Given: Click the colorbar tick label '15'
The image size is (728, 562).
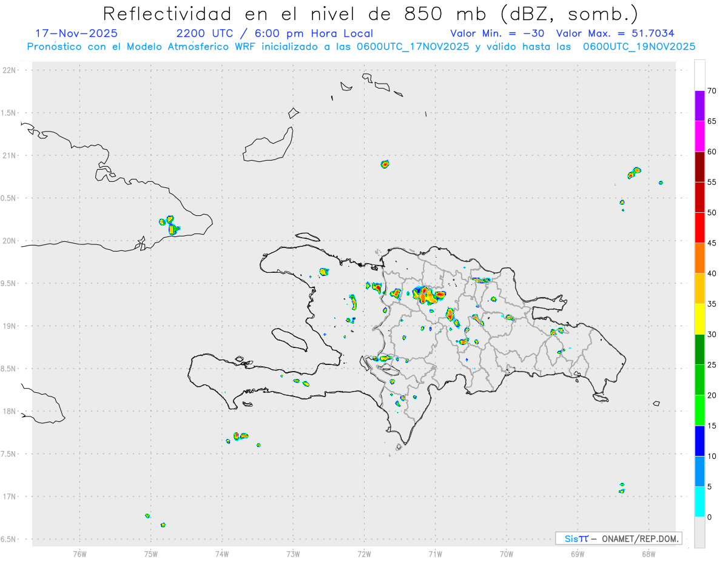Looking at the screenshot, I should [x=712, y=426].
